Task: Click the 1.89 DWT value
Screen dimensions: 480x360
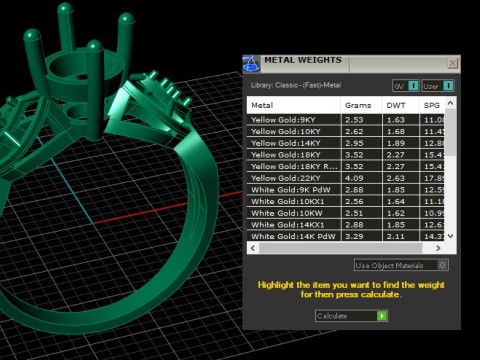Action: point(396,143)
